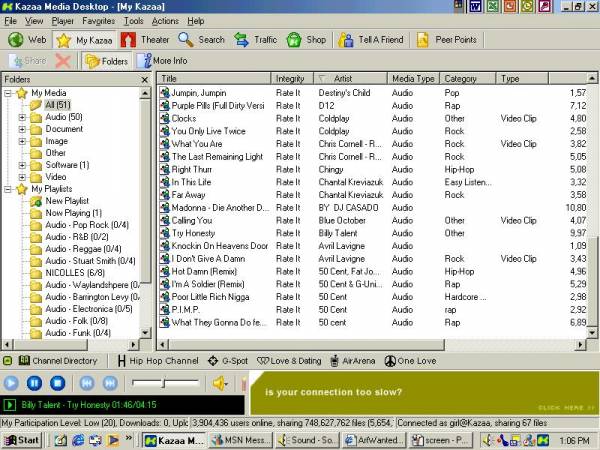
Task: Click the Tell A Friend icon
Action: 346,40
